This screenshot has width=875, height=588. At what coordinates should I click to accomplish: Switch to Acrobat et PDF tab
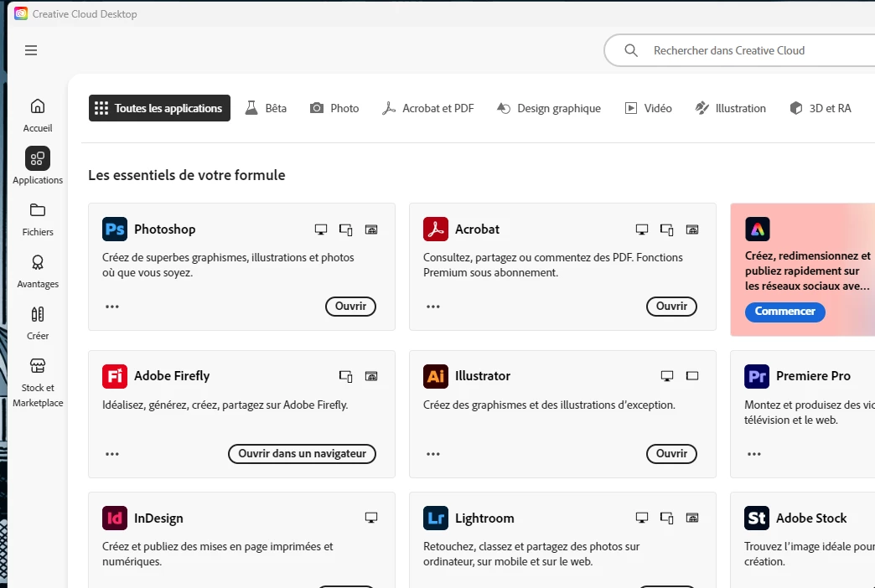tap(428, 108)
